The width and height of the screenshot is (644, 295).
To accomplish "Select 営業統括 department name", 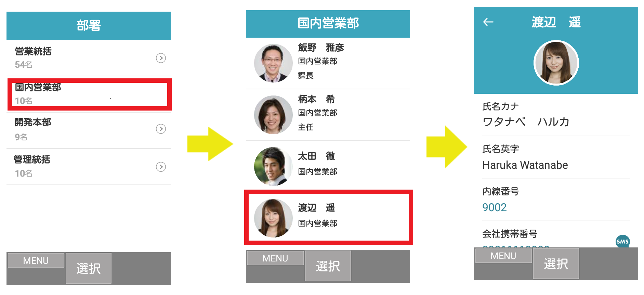I will pyautogui.click(x=33, y=51).
